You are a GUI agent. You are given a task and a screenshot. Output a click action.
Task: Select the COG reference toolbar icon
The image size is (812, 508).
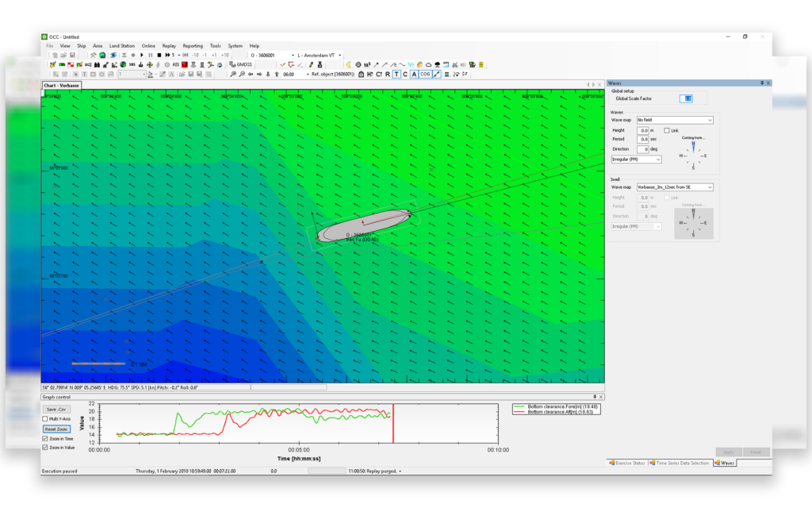pyautogui.click(x=425, y=74)
